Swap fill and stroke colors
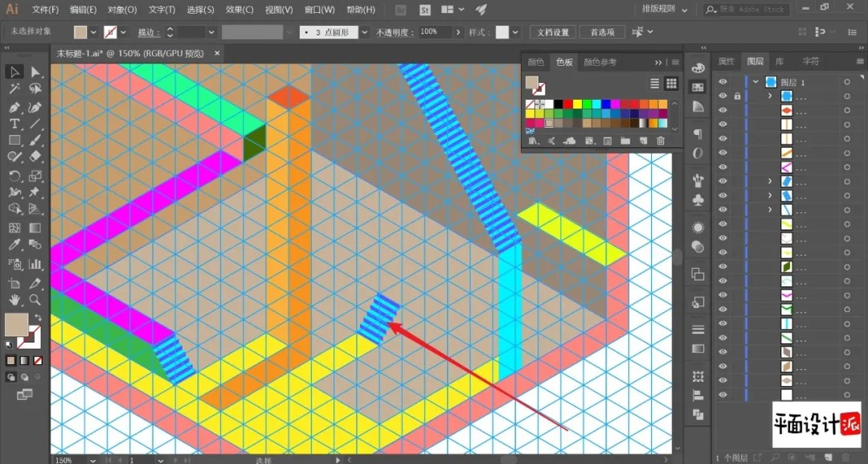 (x=38, y=318)
